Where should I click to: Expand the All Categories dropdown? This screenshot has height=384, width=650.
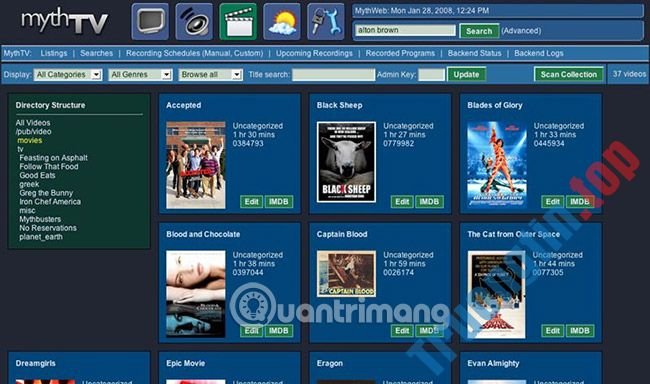click(x=68, y=75)
